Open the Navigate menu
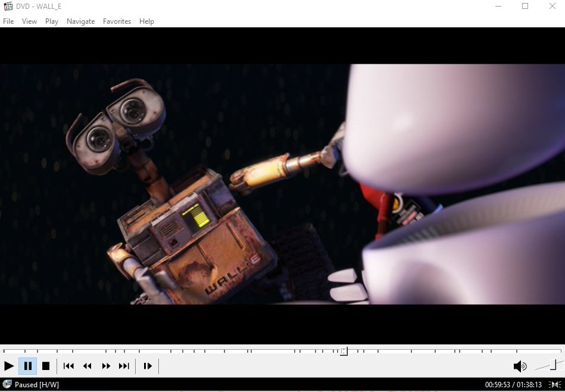The image size is (565, 392). click(x=81, y=21)
